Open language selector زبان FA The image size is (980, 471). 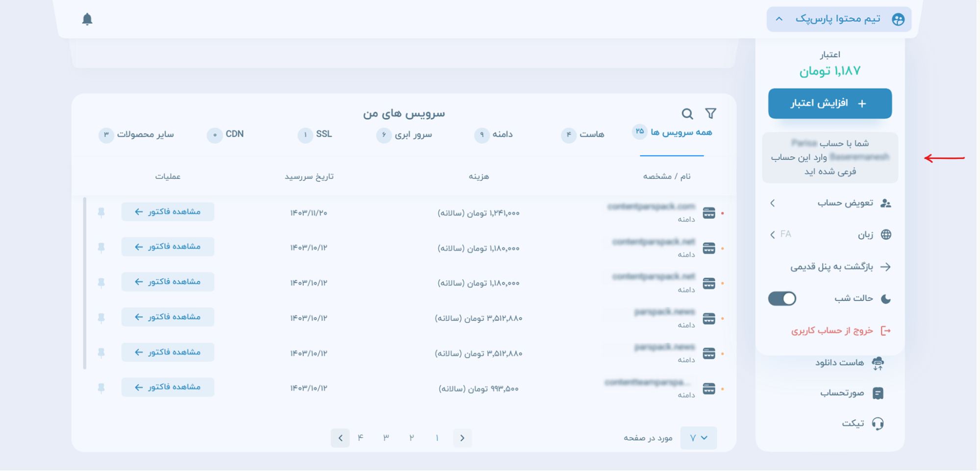point(829,235)
